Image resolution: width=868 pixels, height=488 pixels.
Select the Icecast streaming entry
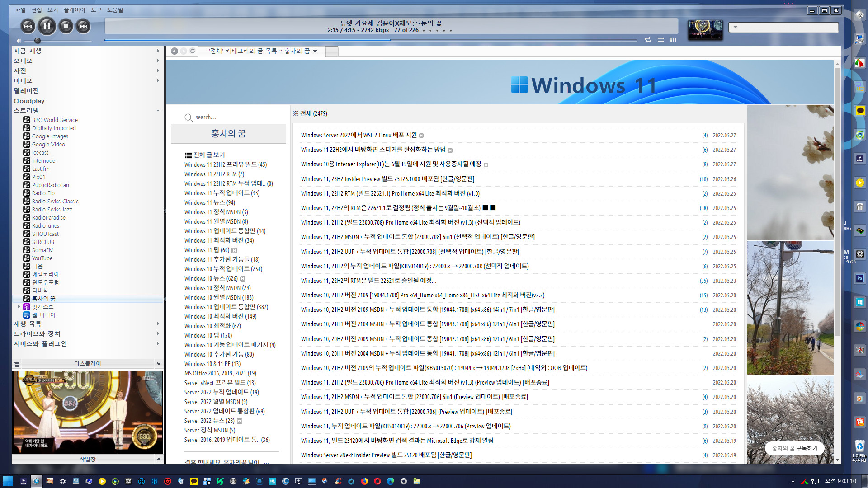40,153
